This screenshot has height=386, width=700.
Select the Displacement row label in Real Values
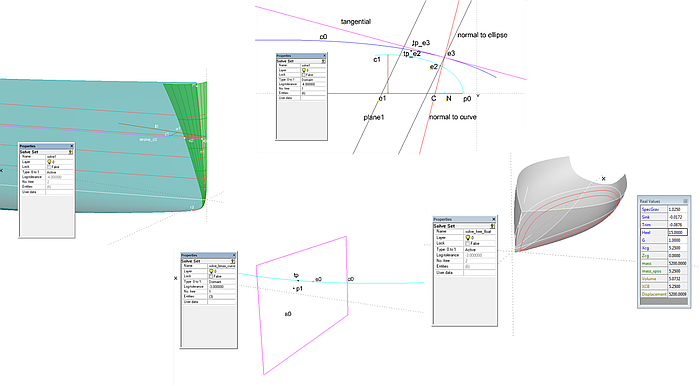pos(654,294)
